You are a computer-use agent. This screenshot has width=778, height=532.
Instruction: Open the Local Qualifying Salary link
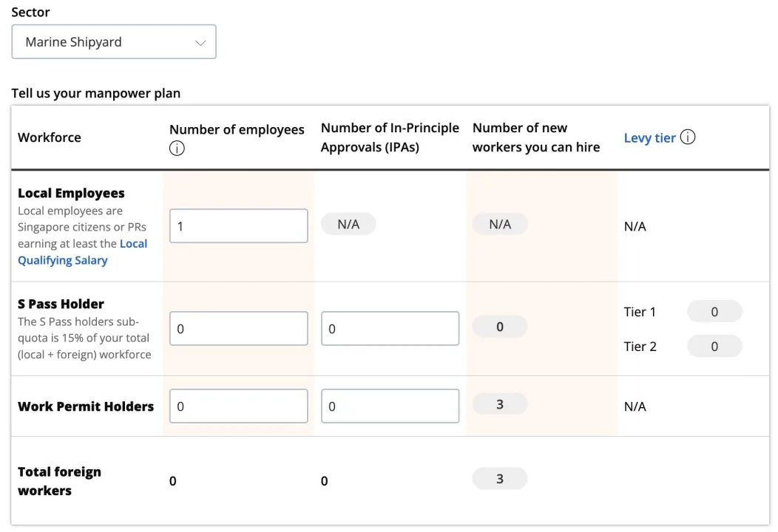[x=82, y=252]
